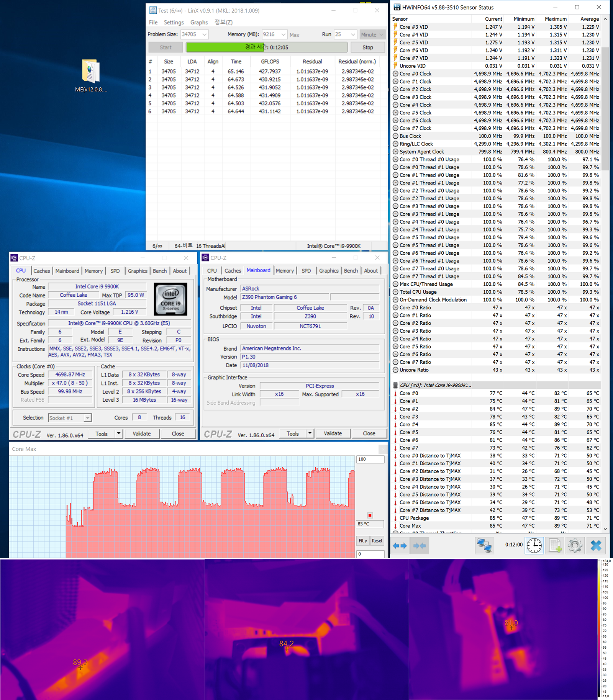Click clock icon beside Bus Clock row
Viewport: 613px width, 700px height.
point(395,136)
